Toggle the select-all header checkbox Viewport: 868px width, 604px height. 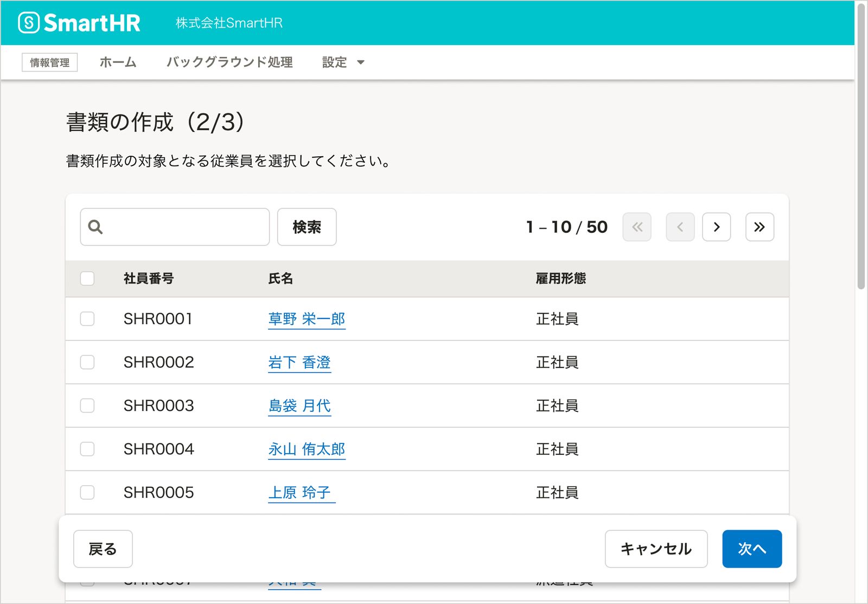pos(87,278)
